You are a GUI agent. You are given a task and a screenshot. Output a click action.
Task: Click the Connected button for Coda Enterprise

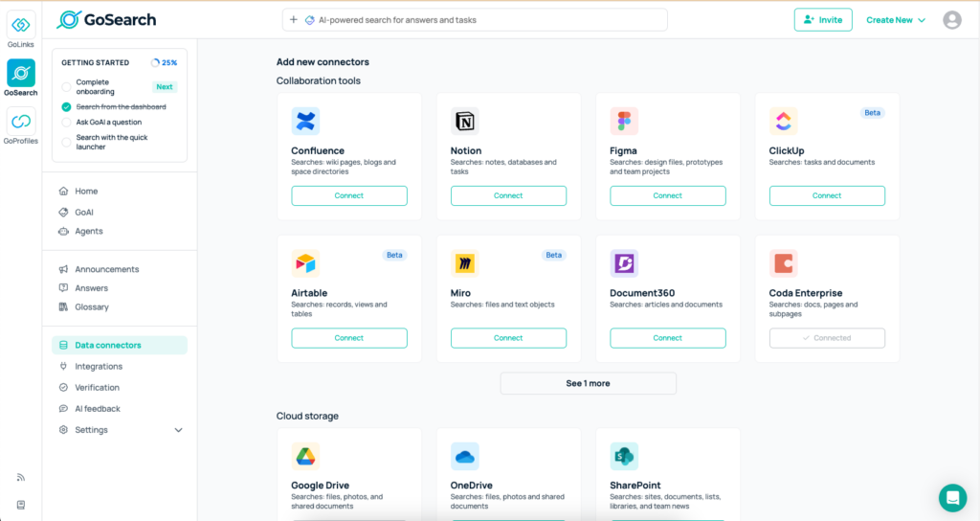pos(827,338)
